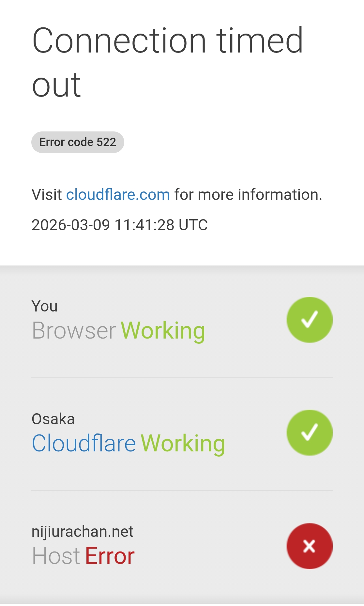Tap the Error code 522 badge
The height and width of the screenshot is (606, 364).
pyautogui.click(x=78, y=142)
